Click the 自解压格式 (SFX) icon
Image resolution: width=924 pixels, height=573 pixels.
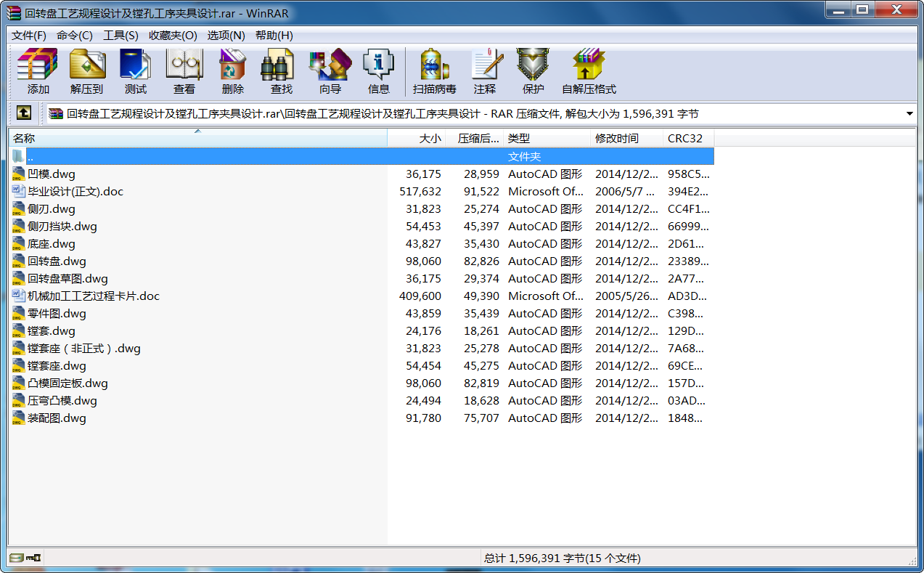(588, 70)
